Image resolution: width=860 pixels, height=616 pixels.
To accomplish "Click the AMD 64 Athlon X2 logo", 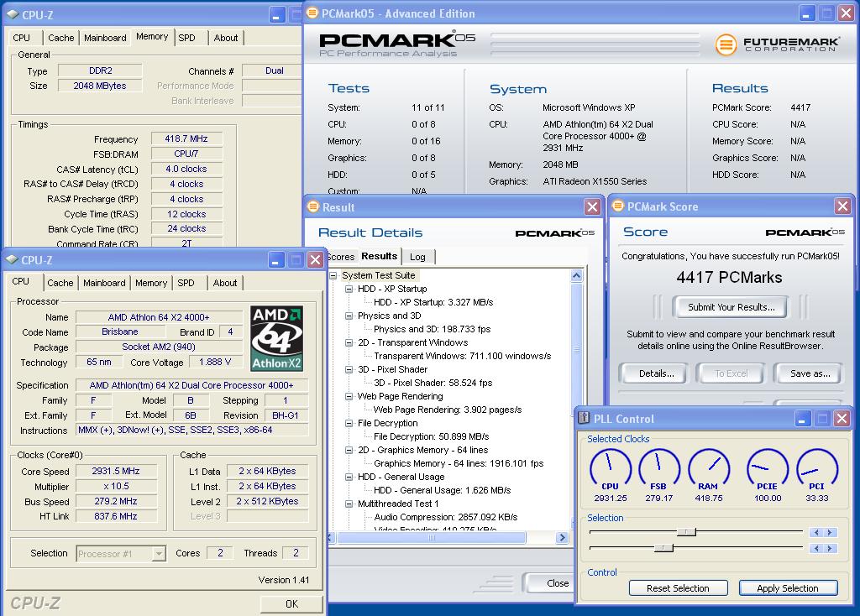I will [277, 338].
